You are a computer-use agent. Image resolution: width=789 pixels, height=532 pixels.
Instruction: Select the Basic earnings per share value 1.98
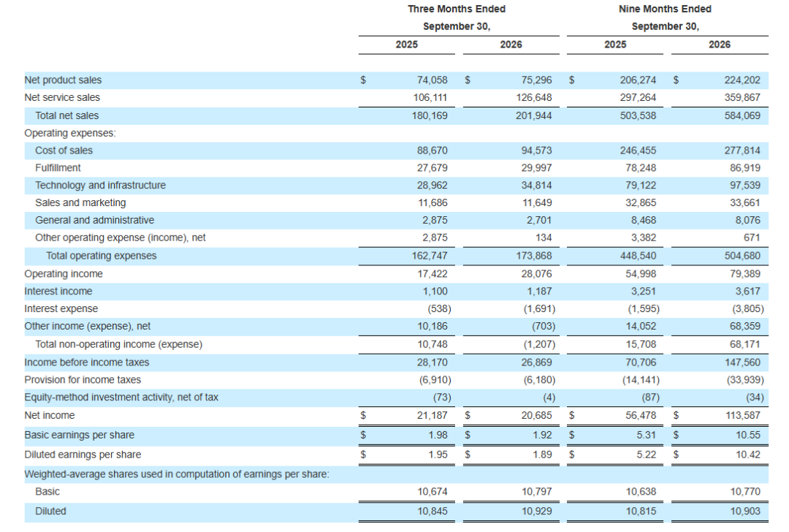point(438,435)
